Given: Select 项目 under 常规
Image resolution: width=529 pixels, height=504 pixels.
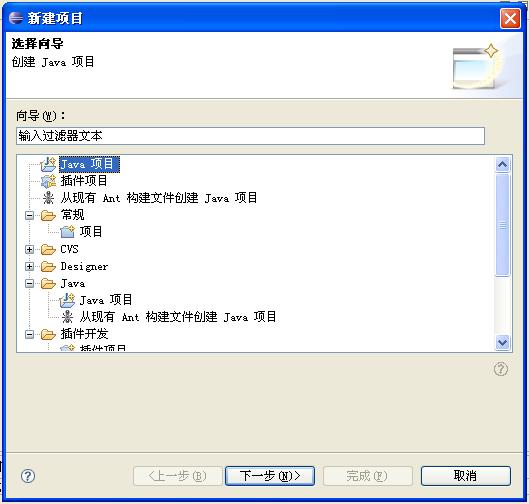Looking at the screenshot, I should (x=91, y=232).
